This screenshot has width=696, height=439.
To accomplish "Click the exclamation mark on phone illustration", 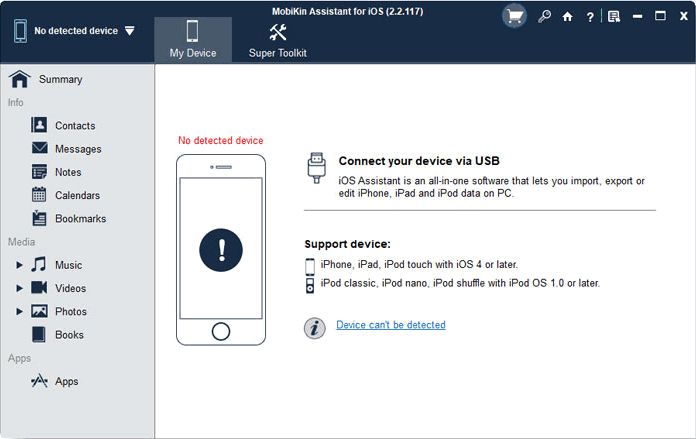I will pyautogui.click(x=221, y=250).
